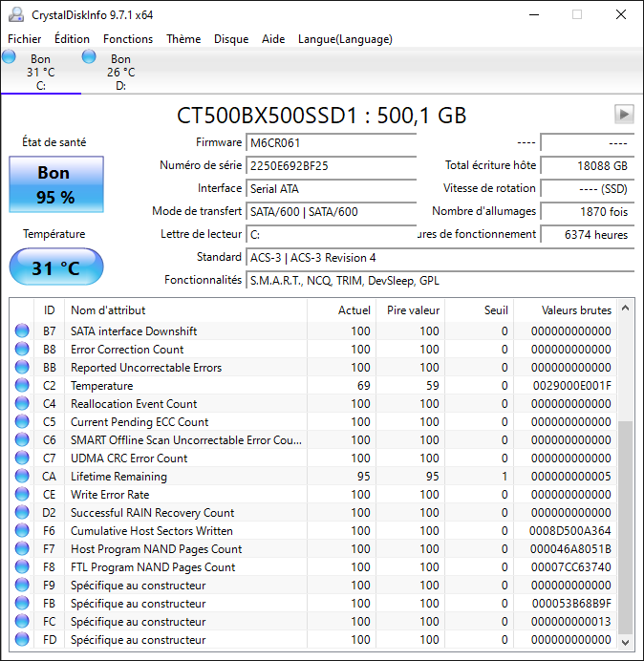Close the CrystalDiskInfo window
The height and width of the screenshot is (661, 644).
point(621,14)
